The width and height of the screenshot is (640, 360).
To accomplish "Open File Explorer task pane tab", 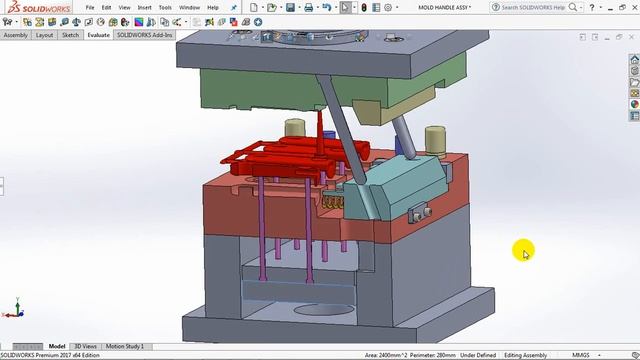I will pyautogui.click(x=635, y=82).
